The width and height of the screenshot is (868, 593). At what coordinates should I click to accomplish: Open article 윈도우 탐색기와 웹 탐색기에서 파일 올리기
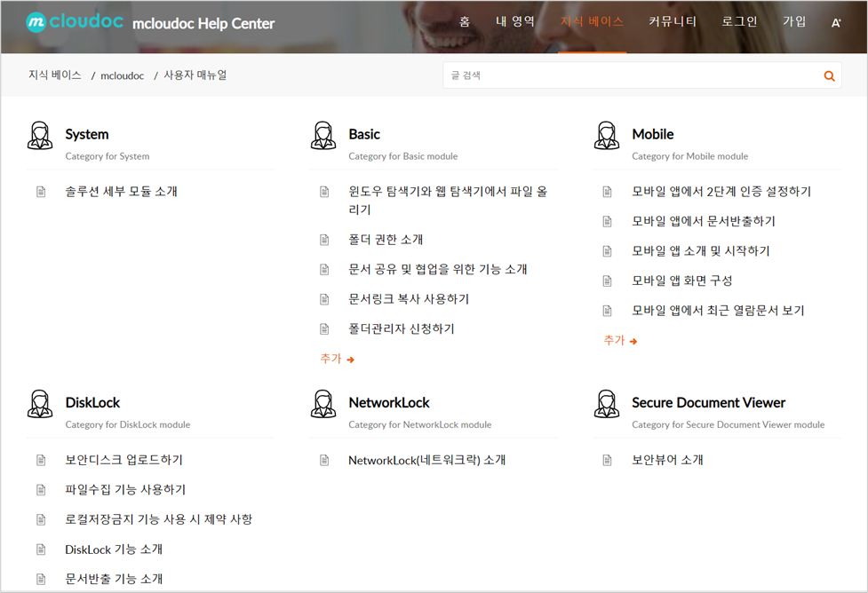click(x=448, y=201)
